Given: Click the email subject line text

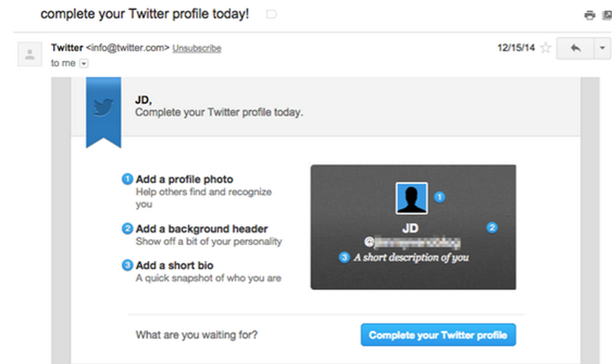Looking at the screenshot, I should (x=144, y=15).
